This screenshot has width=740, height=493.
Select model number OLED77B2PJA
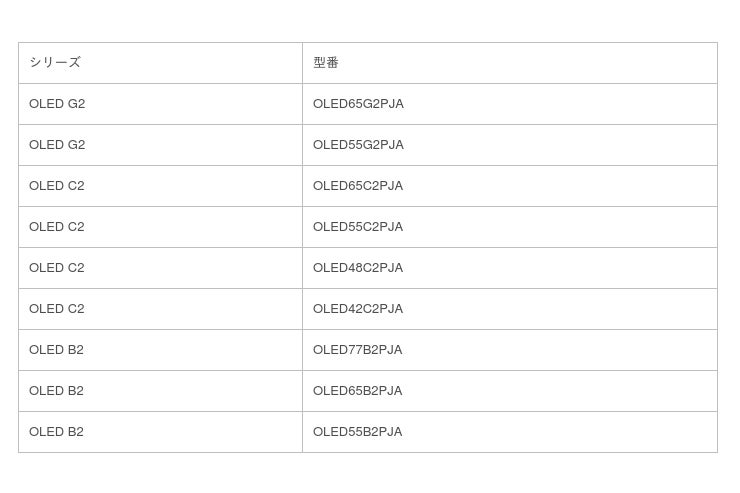[x=357, y=350]
